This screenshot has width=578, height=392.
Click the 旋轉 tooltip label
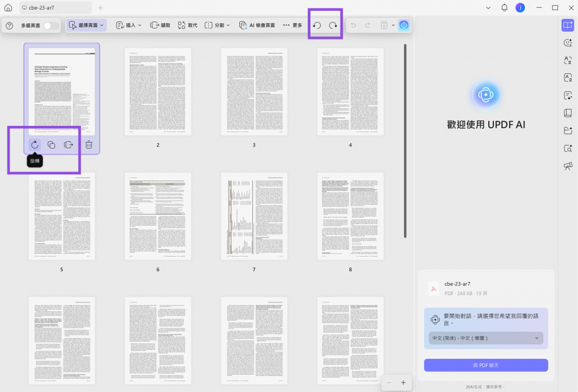[35, 161]
